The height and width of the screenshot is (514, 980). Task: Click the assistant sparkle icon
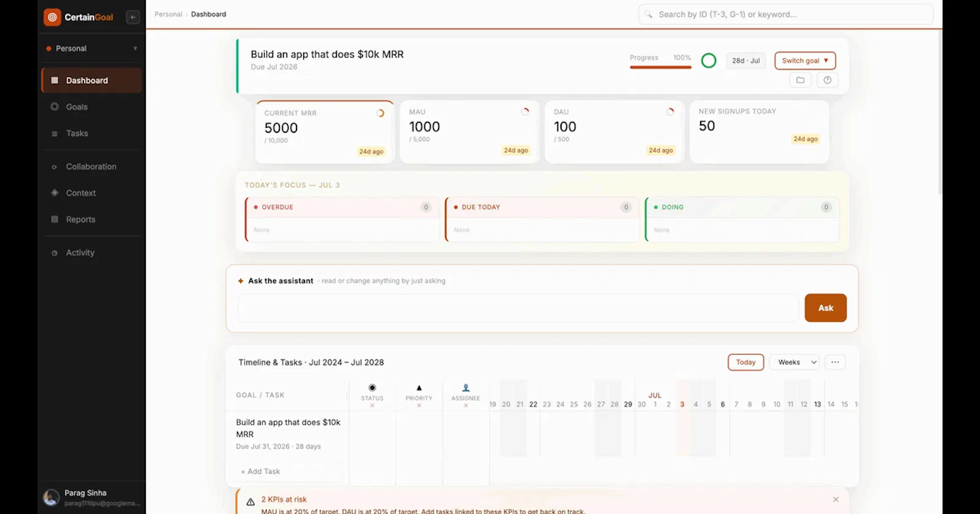pos(241,281)
